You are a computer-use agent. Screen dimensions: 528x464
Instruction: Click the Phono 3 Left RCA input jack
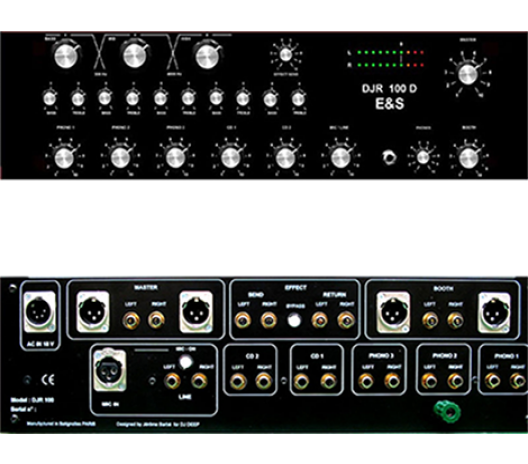click(x=366, y=382)
